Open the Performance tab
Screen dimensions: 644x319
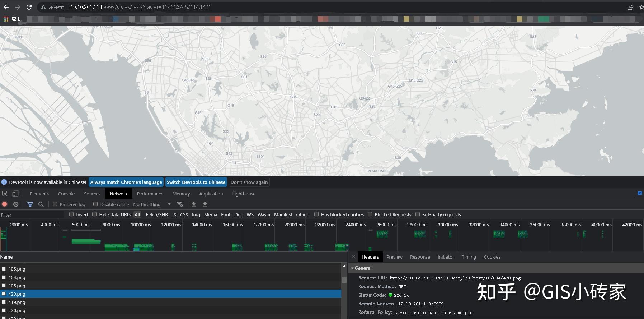tap(150, 194)
